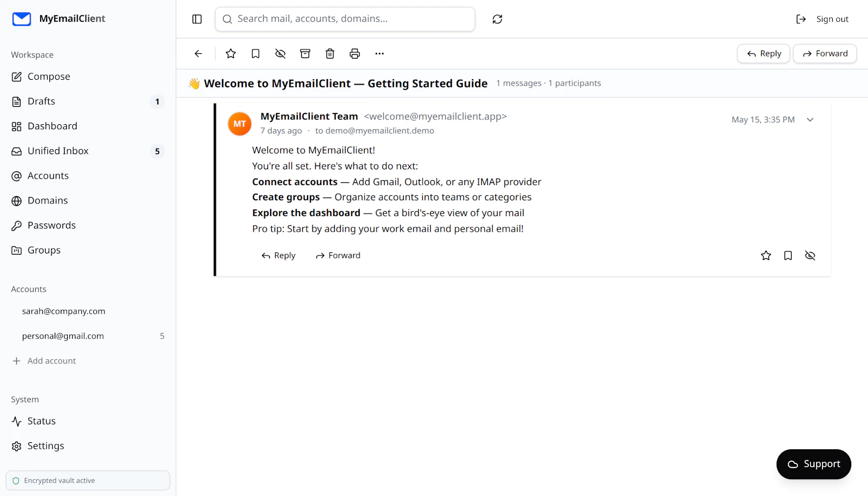Focus the search mail input field
This screenshot has width=868, height=496.
coord(345,19)
